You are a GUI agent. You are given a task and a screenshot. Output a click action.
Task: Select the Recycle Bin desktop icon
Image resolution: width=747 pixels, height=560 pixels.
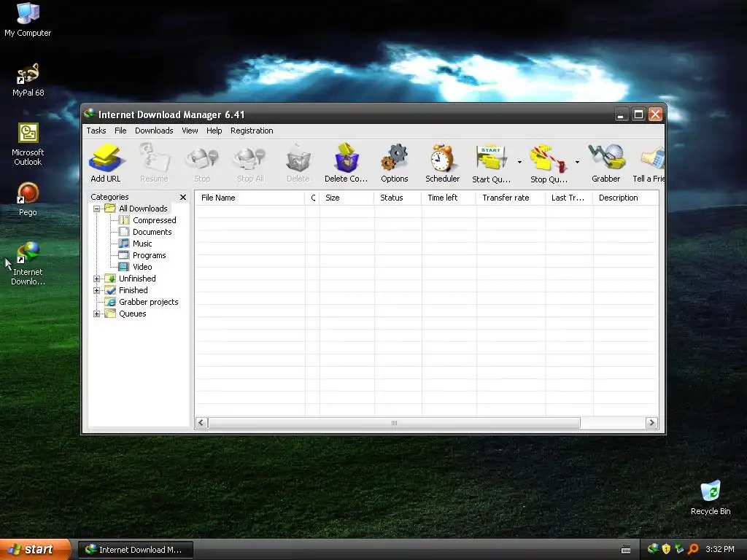click(x=711, y=498)
